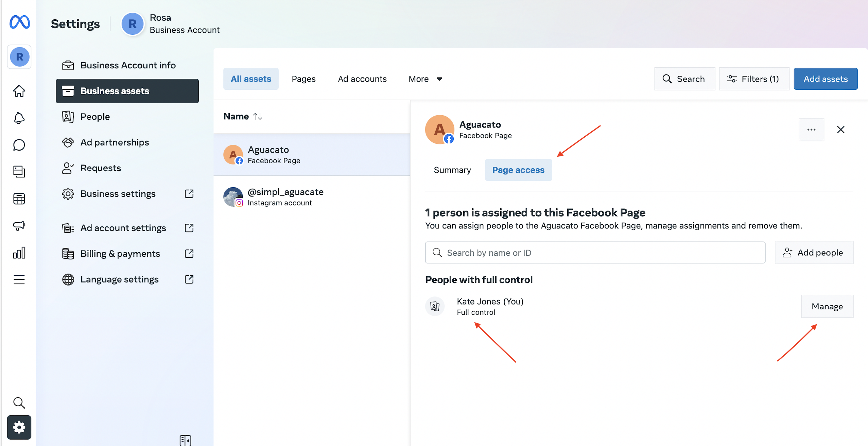Click the three-dot menu for Aguacato page
The image size is (868, 446).
pos(811,130)
